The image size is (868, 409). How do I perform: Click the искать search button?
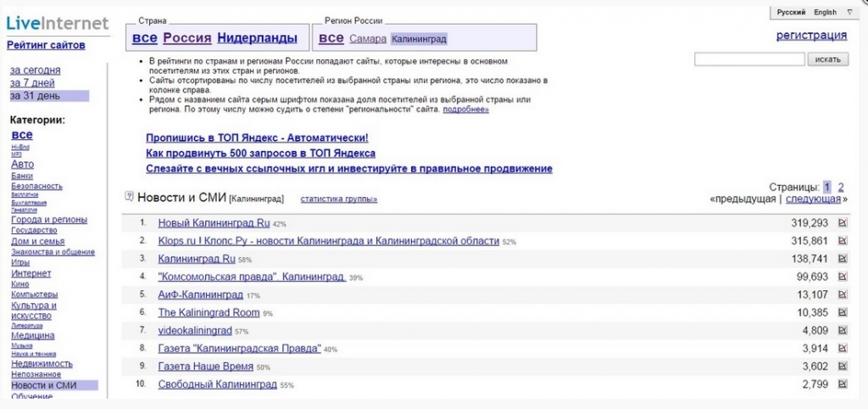click(828, 59)
